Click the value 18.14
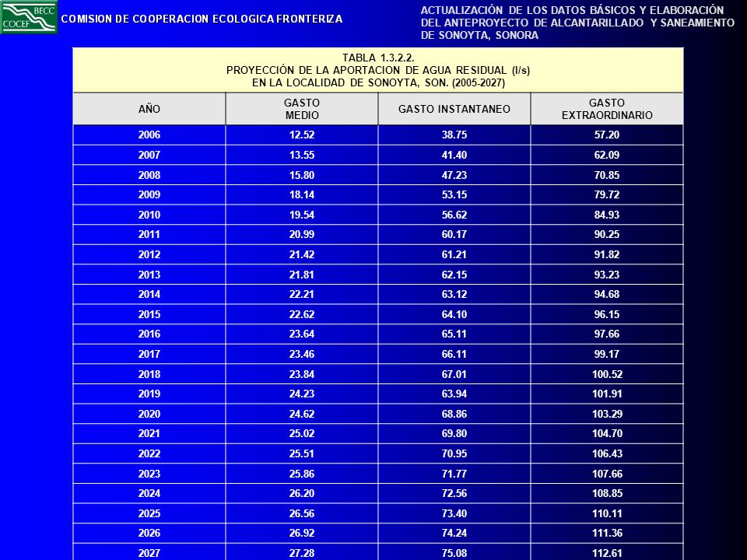This screenshot has width=747, height=560. click(302, 194)
